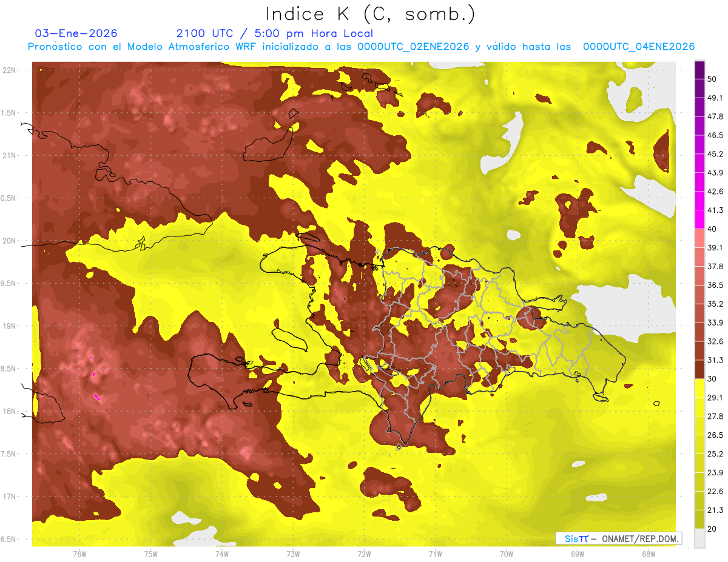Click the colorbar value "37.8"
The height and width of the screenshot is (562, 728).
click(715, 266)
